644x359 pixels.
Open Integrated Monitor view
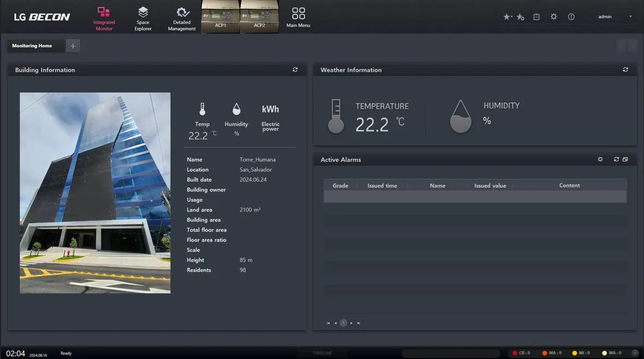pos(104,18)
